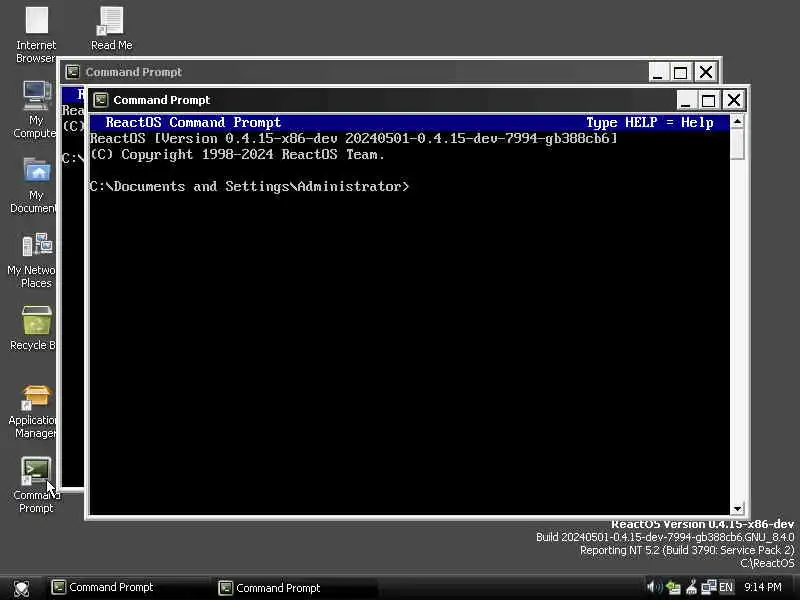Click the Copyright 1998-2024 ReactOS Team line
This screenshot has height=600, width=800.
[x=237, y=155]
